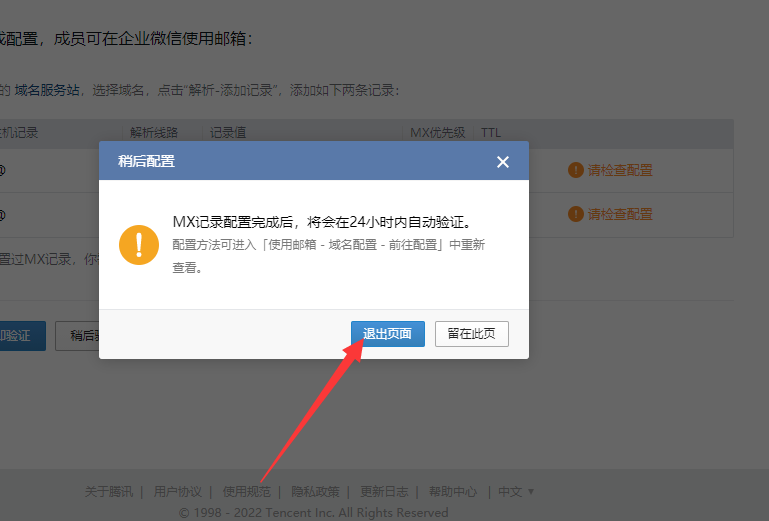Viewport: 769px width, 521px height.
Task: Click the first row orange warning icon
Action: click(575, 170)
